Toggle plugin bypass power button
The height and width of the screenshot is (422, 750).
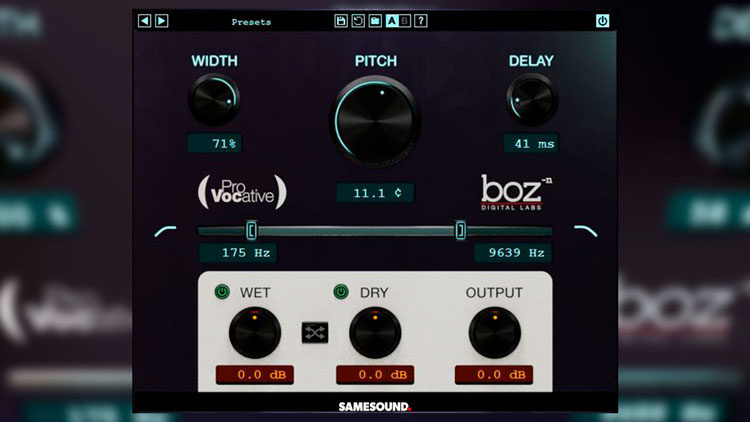click(602, 21)
